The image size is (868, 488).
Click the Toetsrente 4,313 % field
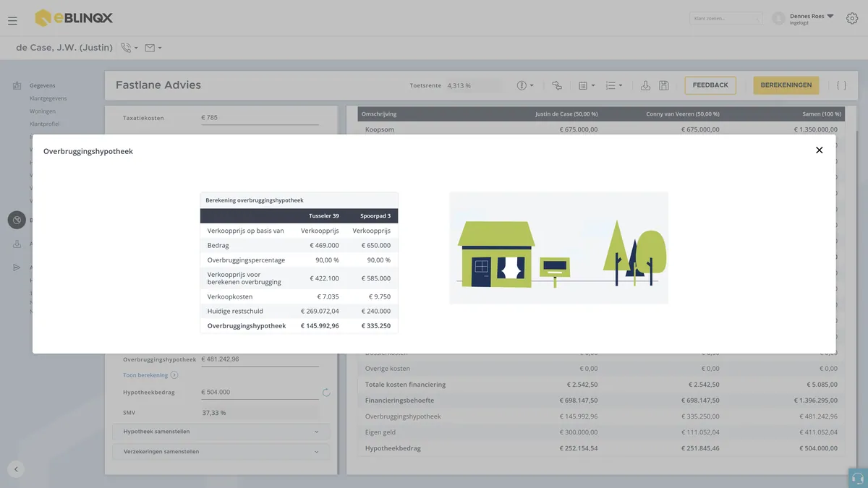[x=474, y=85]
